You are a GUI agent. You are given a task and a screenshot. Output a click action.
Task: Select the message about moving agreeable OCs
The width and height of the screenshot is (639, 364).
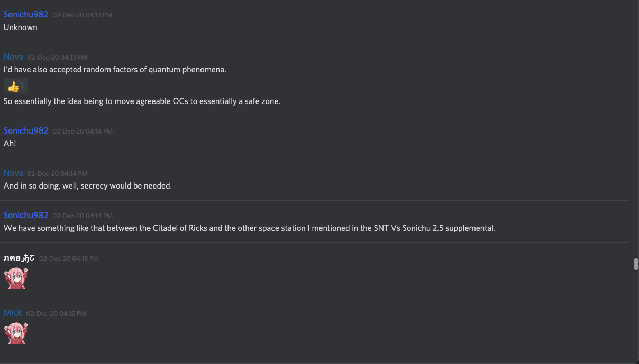point(142,101)
